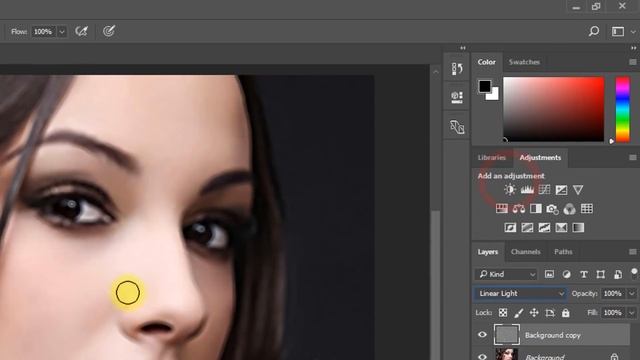Open the collapsed History panel icon
The width and height of the screenshot is (640, 360).
457,69
